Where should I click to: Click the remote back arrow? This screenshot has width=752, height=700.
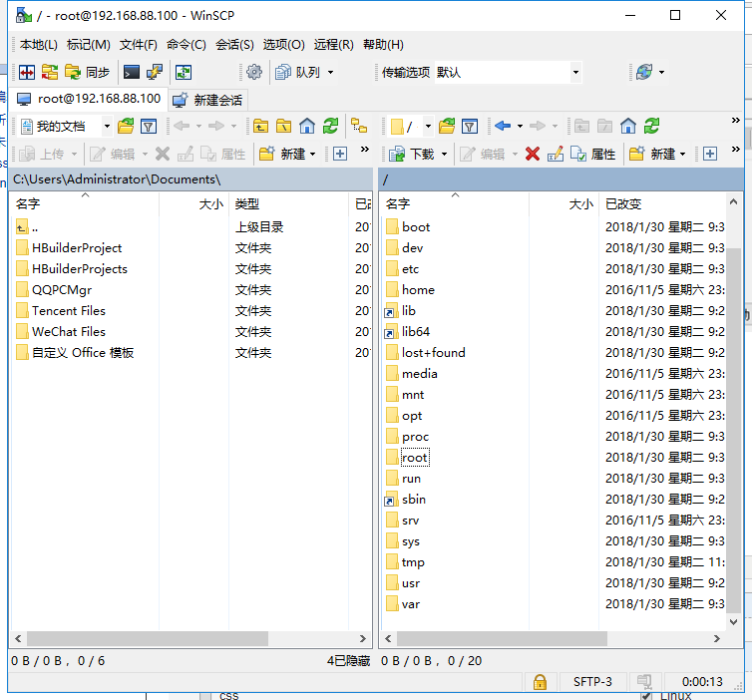(502, 126)
